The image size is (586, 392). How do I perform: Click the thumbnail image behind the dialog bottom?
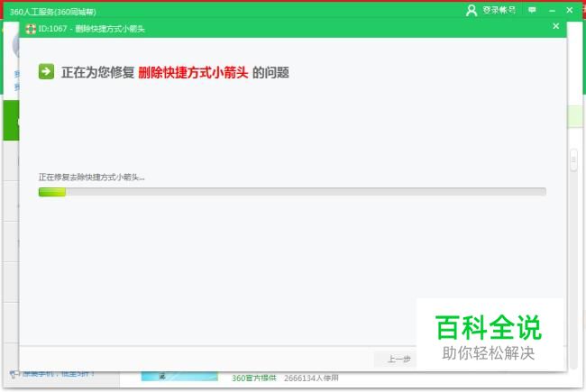[x=179, y=377]
